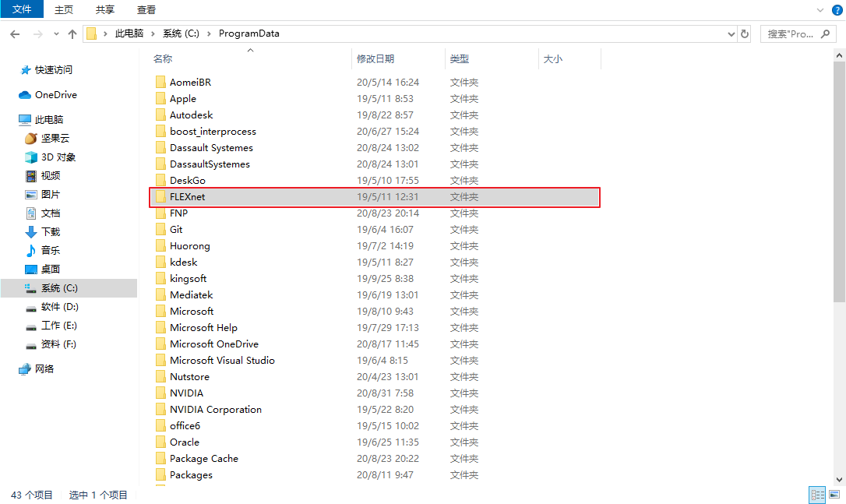846x504 pixels.
Task: Open the 下载 downloads folder
Action: tap(50, 232)
